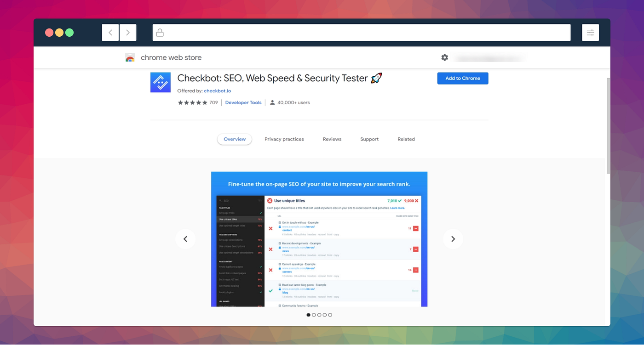
Task: Click the Developer Tools category link
Action: coord(243,102)
